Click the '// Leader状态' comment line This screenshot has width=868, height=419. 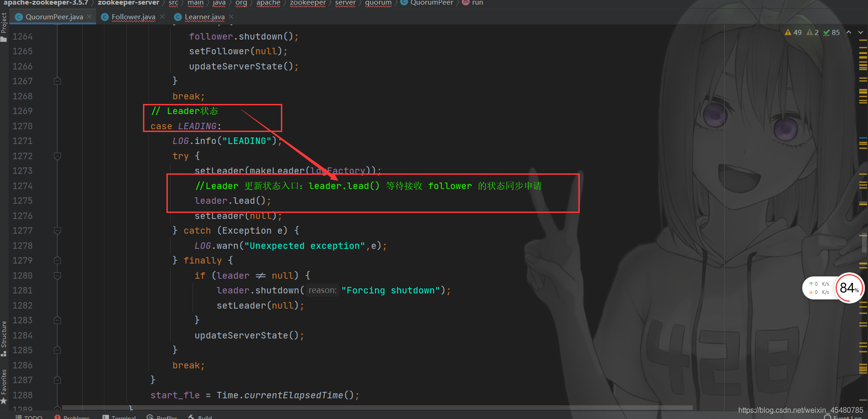184,111
